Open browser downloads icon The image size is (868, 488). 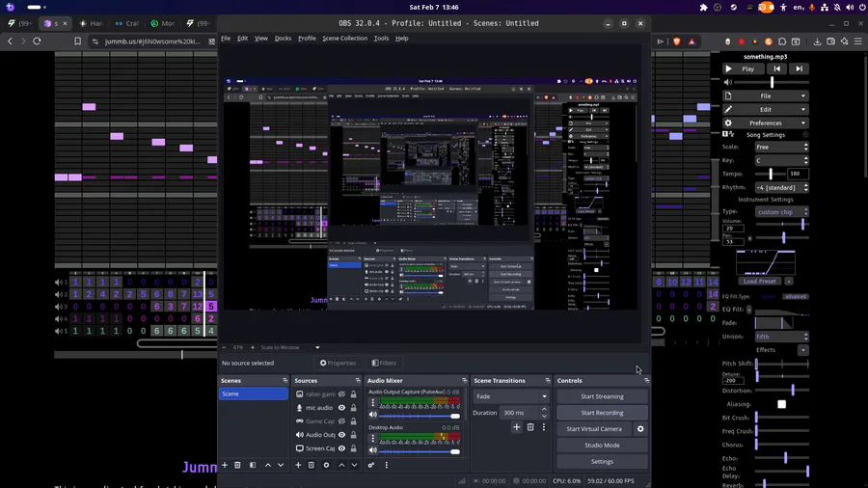point(817,41)
